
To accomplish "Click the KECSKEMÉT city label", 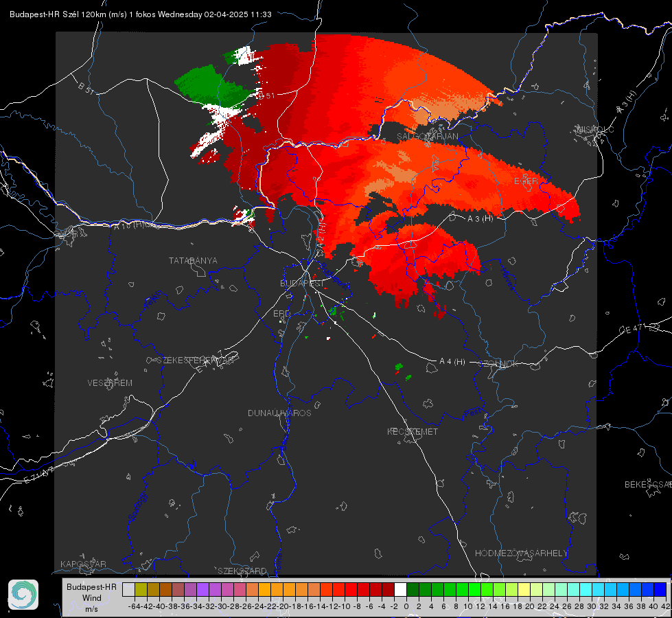I will click(413, 432).
